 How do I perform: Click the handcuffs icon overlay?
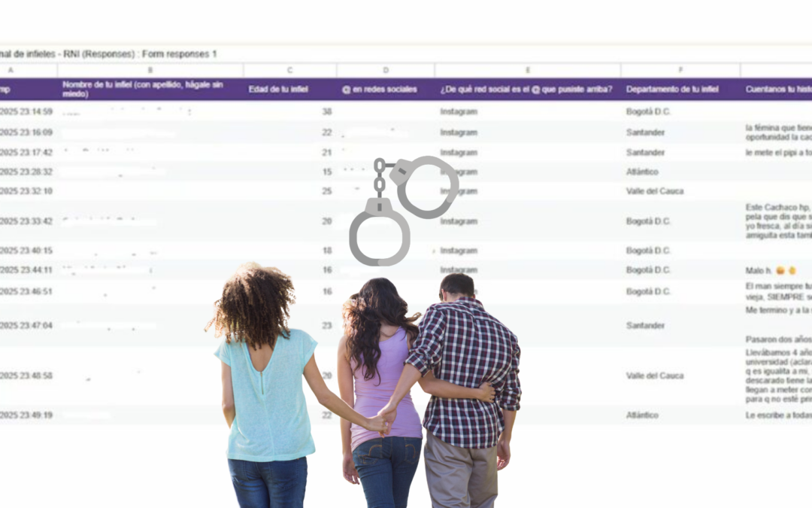click(x=402, y=209)
